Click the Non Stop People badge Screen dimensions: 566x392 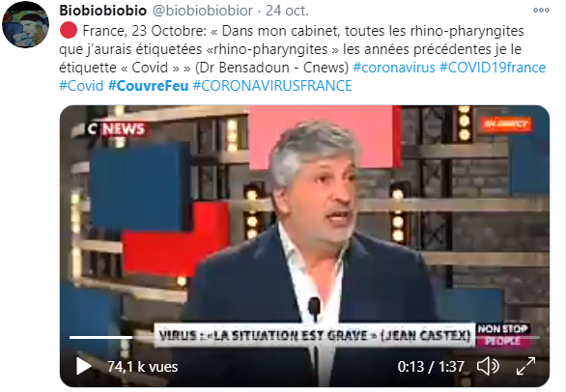tap(503, 335)
